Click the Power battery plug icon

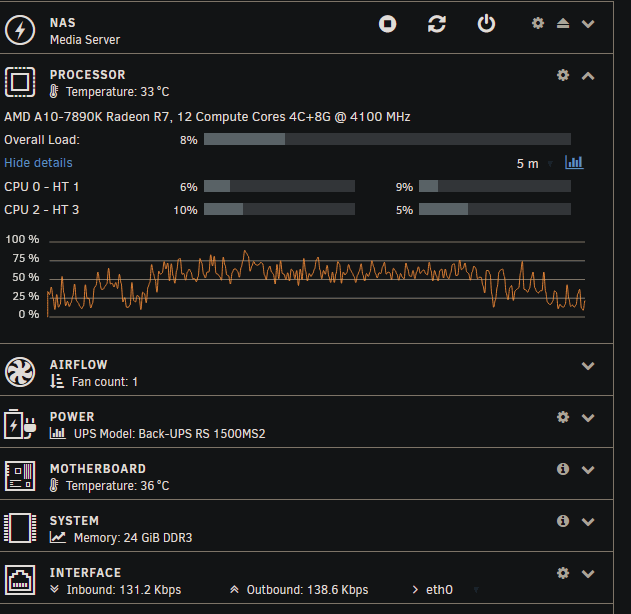(20, 424)
